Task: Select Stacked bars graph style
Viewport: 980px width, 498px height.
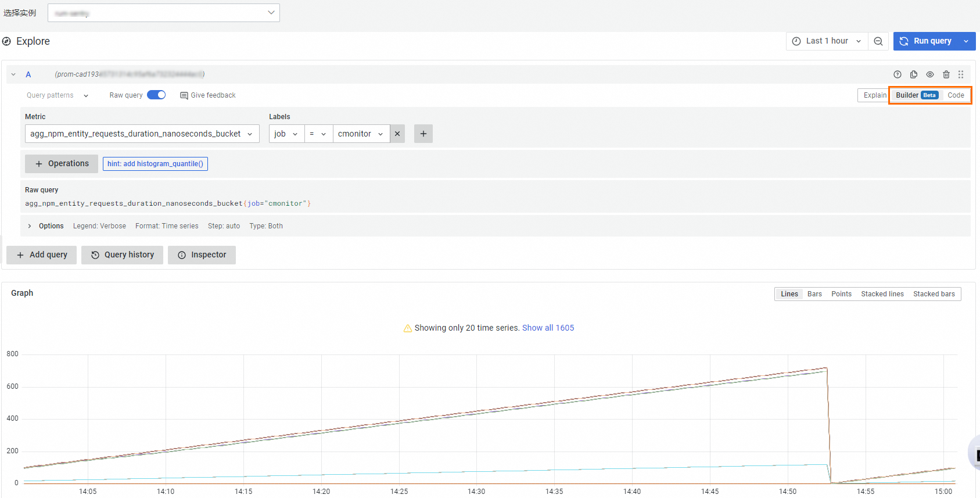Action: pyautogui.click(x=934, y=294)
